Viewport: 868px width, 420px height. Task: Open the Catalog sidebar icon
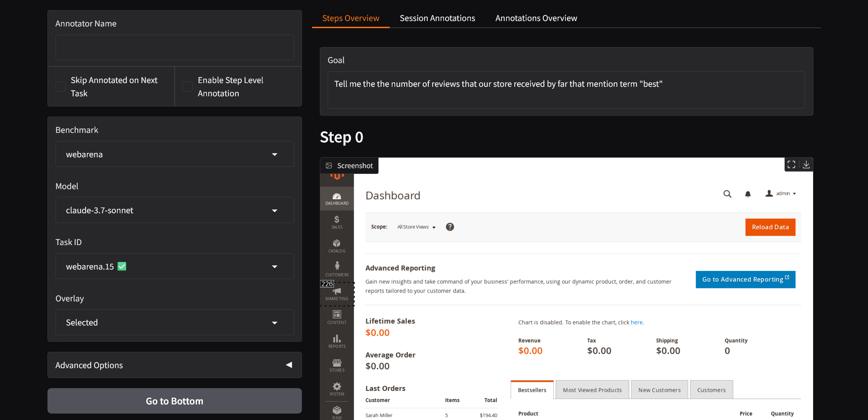337,246
